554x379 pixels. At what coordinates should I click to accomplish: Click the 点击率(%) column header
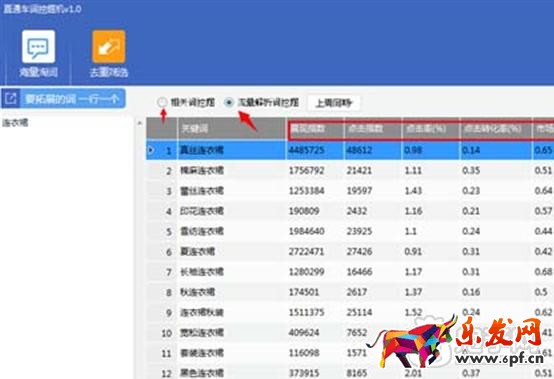coord(430,129)
